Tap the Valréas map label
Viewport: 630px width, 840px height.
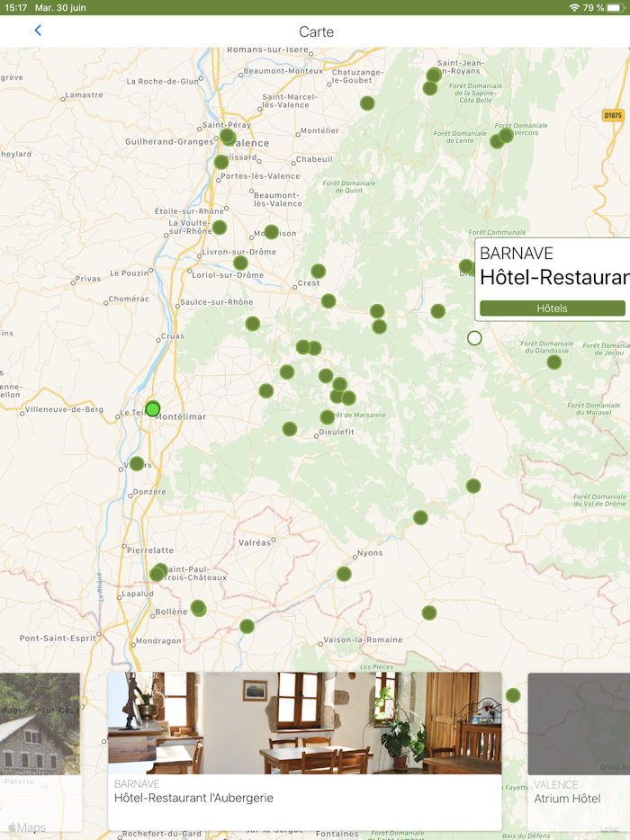[x=255, y=542]
